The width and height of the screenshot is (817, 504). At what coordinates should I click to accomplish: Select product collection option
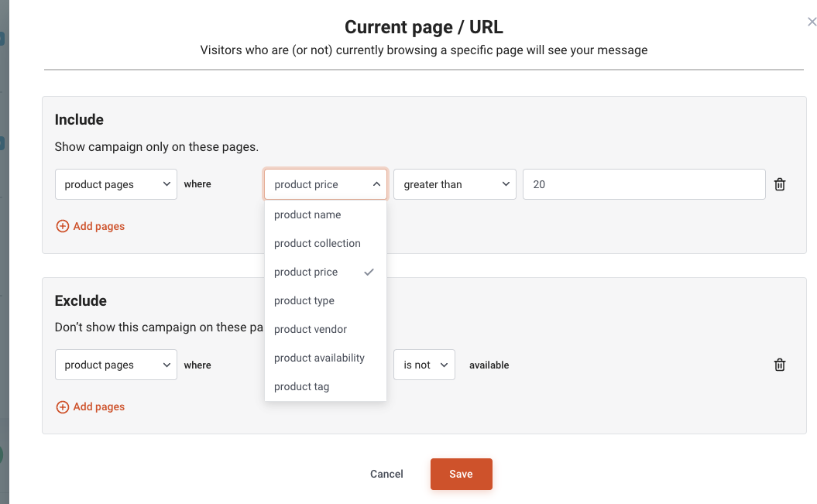pyautogui.click(x=325, y=243)
